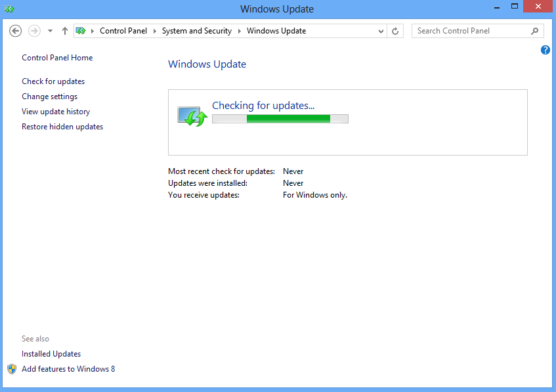Screen dimensions: 556x392
Task: Select Control Panel from the breadcrumb path
Action: click(x=123, y=30)
